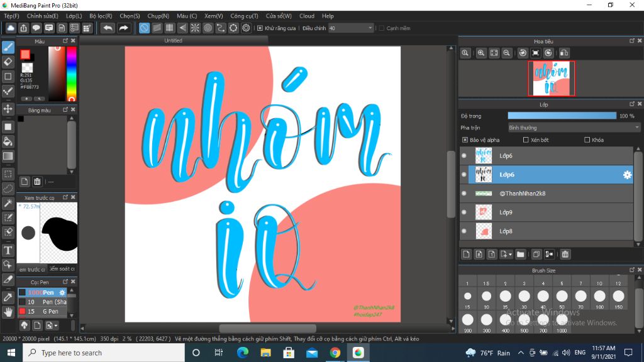Image resolution: width=644 pixels, height=362 pixels.
Task: Show hidden system tray icons chevron
Action: point(521,353)
